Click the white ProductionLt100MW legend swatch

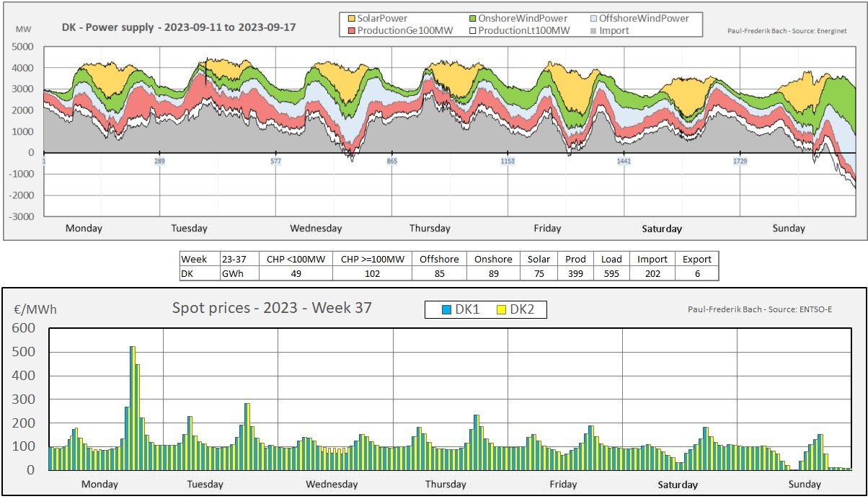[473, 31]
